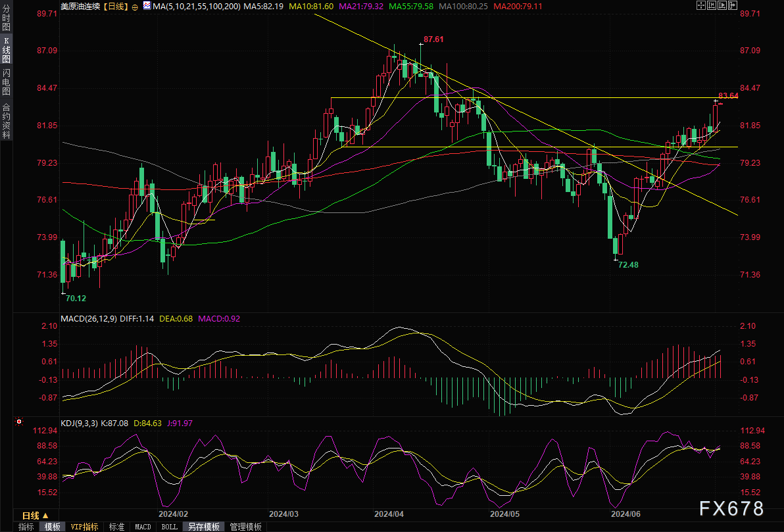Switch to the BOLL template
This screenshot has height=532, width=784.
[170, 527]
